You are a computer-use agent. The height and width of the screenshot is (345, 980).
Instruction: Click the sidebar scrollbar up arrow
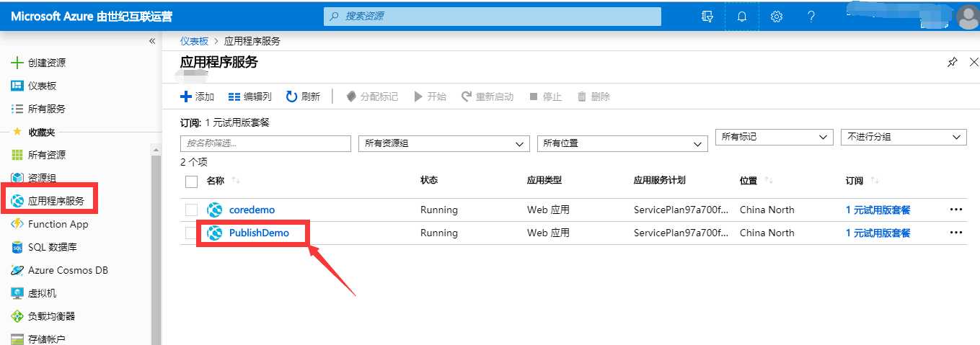[156, 149]
